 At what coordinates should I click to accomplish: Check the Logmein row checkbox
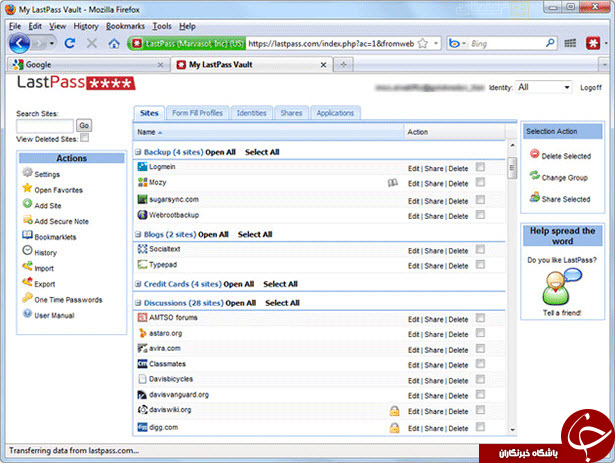pyautogui.click(x=480, y=167)
